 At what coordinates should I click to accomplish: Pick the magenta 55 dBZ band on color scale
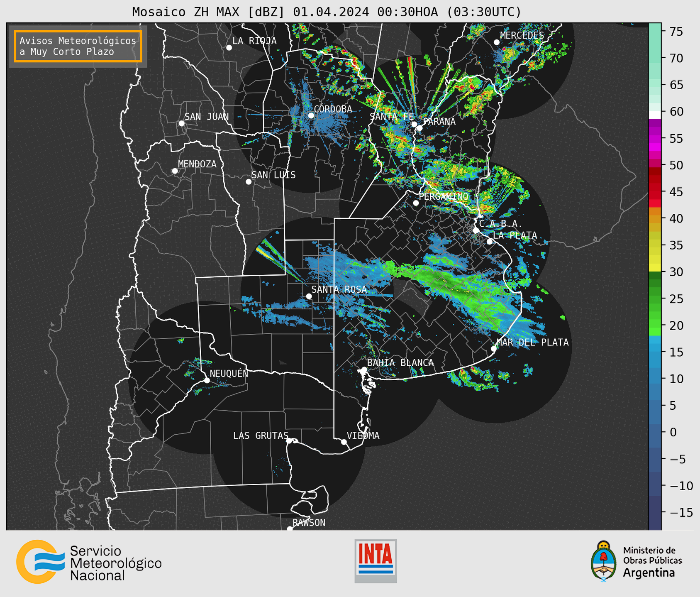655,138
